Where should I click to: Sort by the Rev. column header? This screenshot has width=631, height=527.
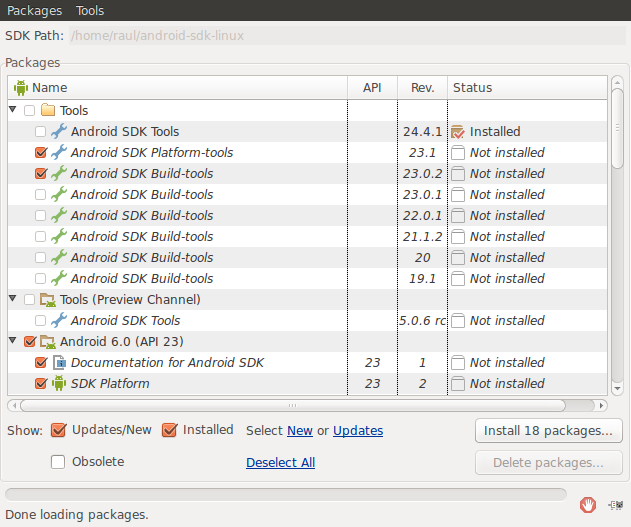[x=423, y=87]
